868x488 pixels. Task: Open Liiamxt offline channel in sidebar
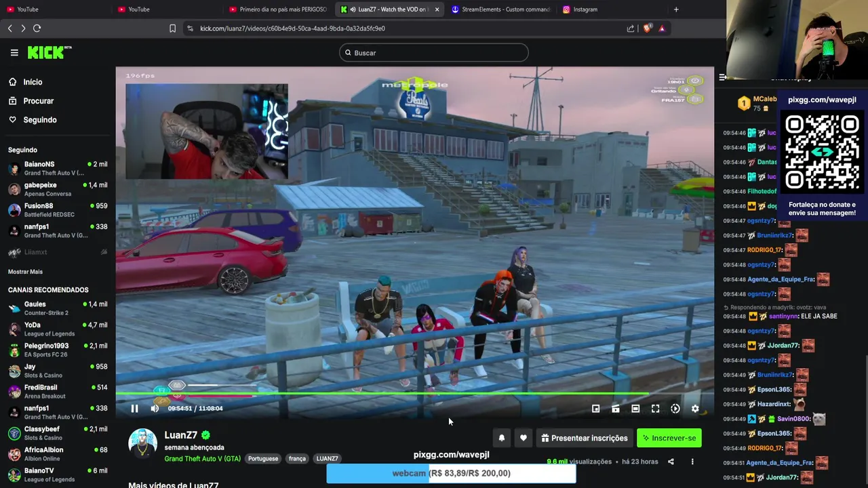(57, 252)
